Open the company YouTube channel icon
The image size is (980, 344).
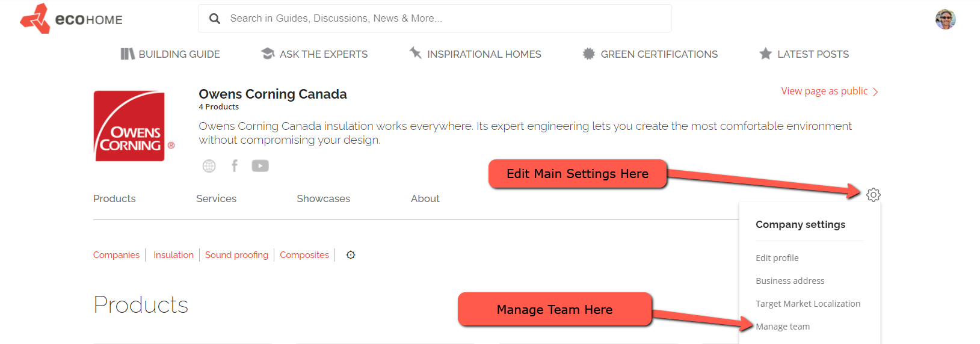click(x=260, y=166)
